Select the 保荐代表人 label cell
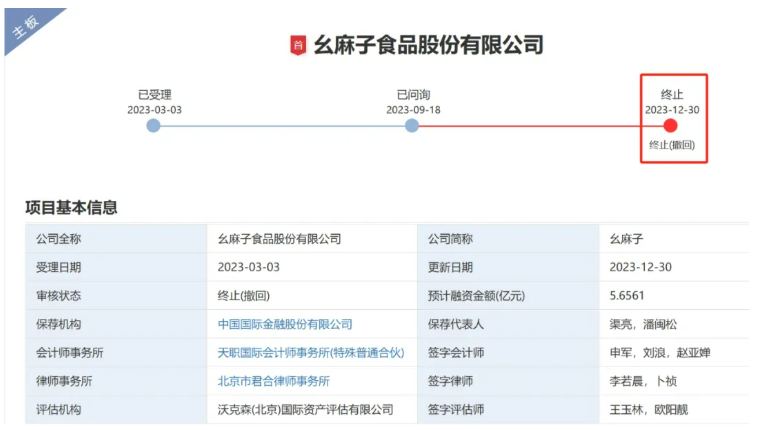 click(x=508, y=324)
